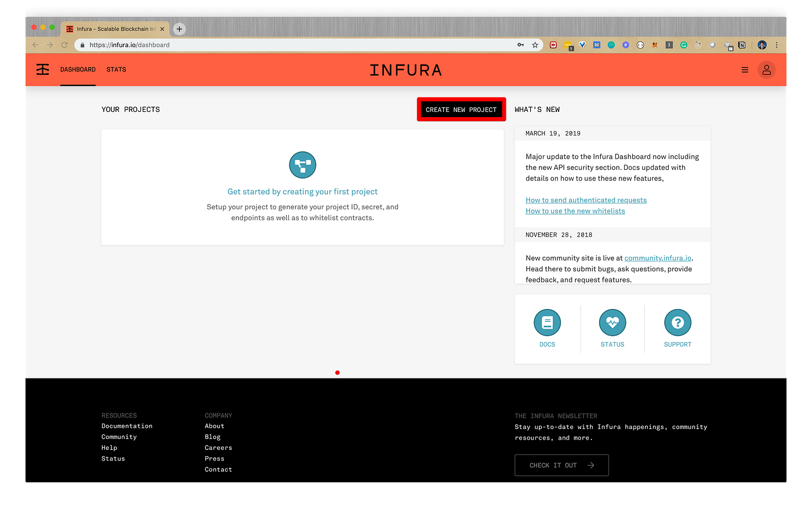Open a new browser tab
Viewport: 812px width, 516px height.
coord(179,28)
